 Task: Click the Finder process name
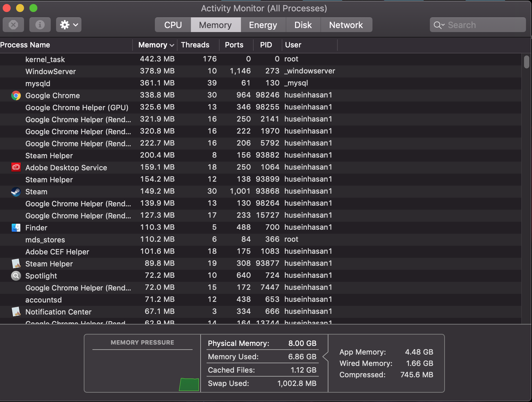tap(36, 228)
